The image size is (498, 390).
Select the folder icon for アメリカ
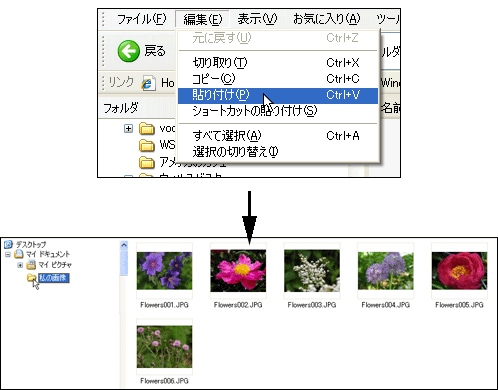tap(147, 162)
